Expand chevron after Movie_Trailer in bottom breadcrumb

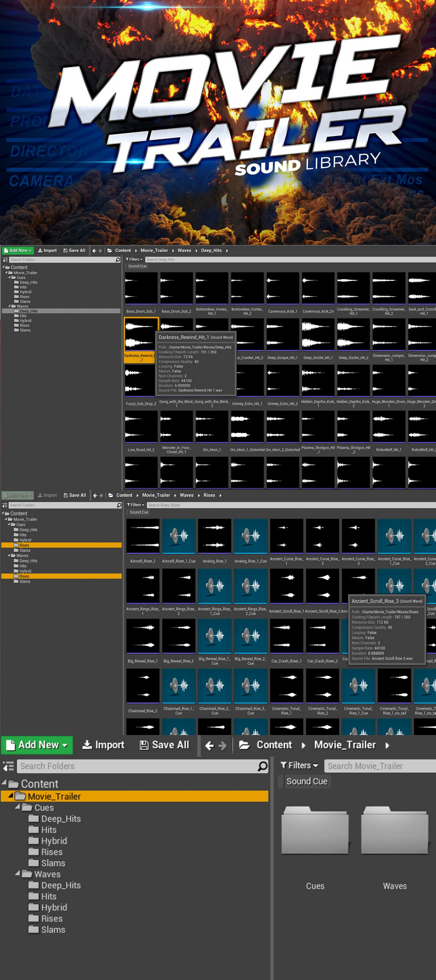pos(387,745)
